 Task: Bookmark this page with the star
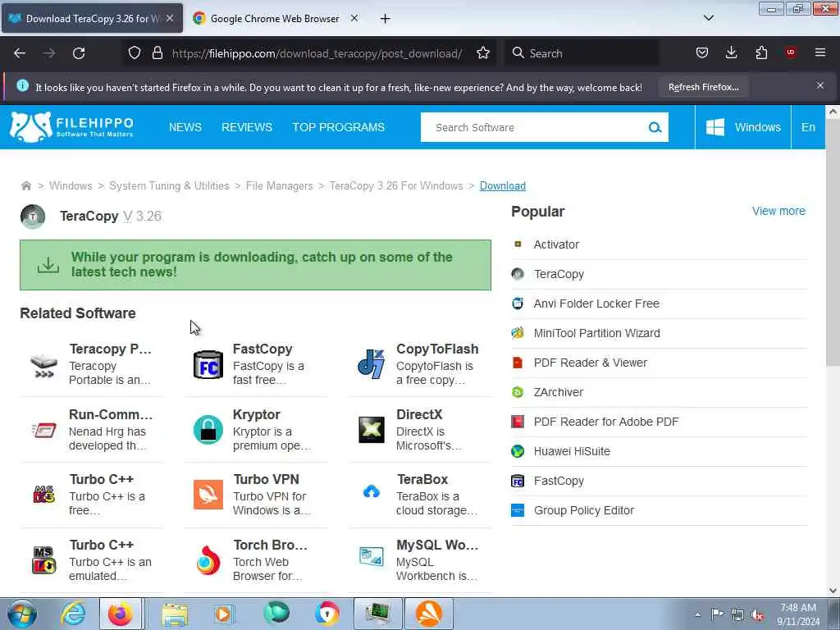483,53
